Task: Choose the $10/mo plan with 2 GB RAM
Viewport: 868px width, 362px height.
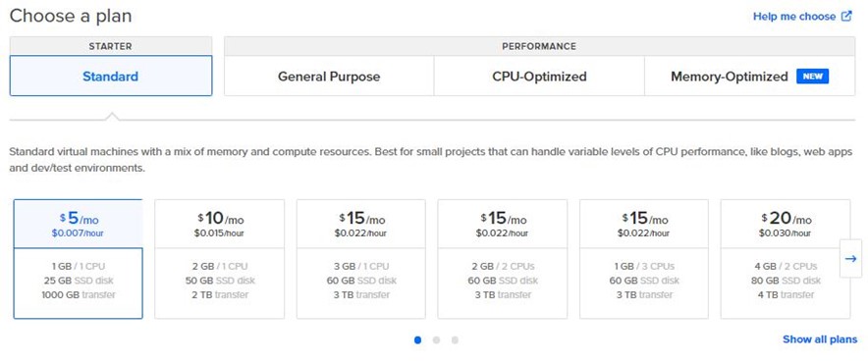Action: 219,259
